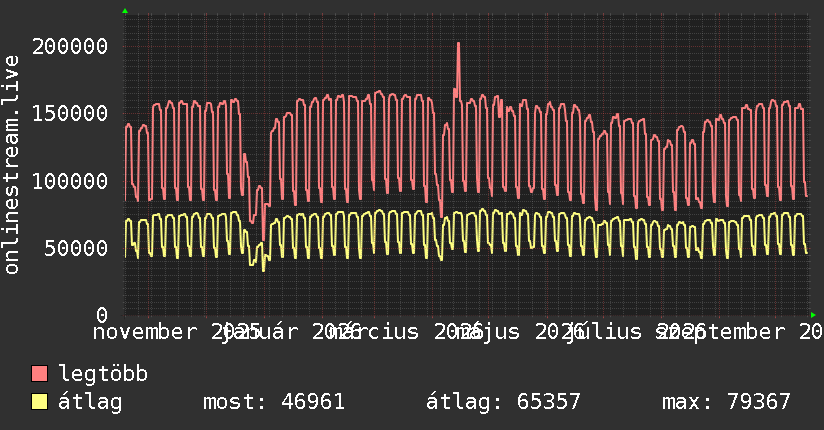The image size is (824, 430).
Task: Click the most: 46961 value
Action: 274,402
